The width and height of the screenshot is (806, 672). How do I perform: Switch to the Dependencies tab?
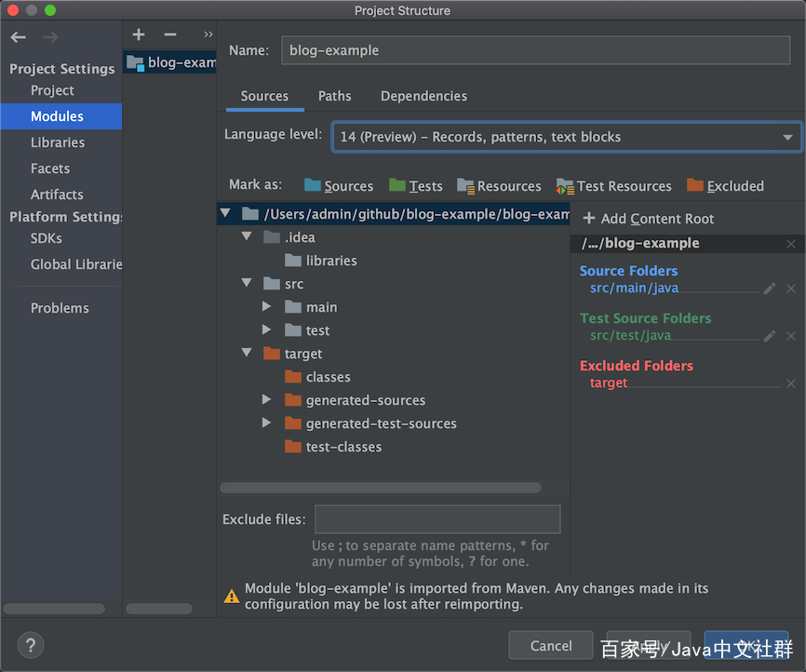(423, 96)
